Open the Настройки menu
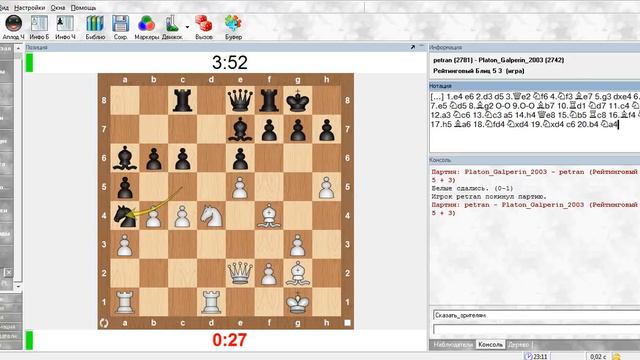 tap(29, 8)
